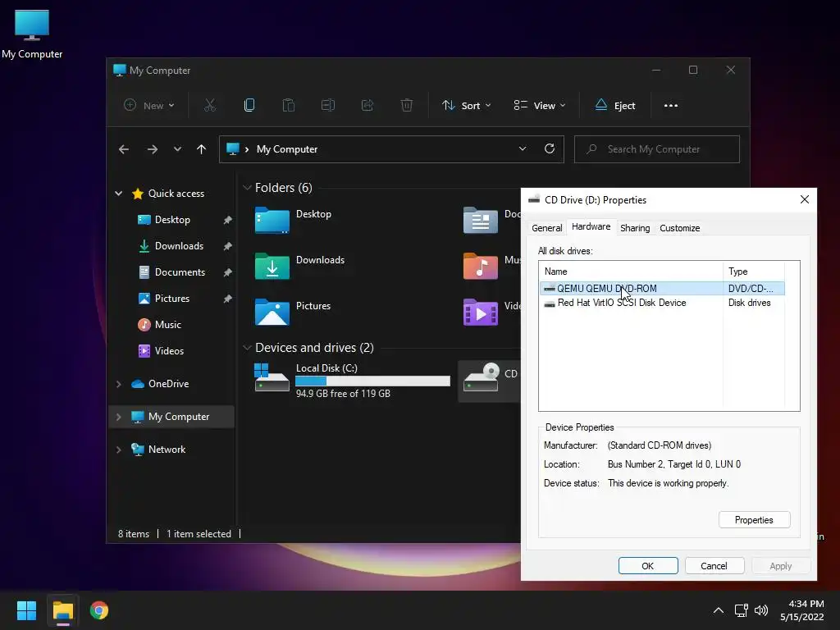Click File Explorer on the taskbar

(x=62, y=610)
